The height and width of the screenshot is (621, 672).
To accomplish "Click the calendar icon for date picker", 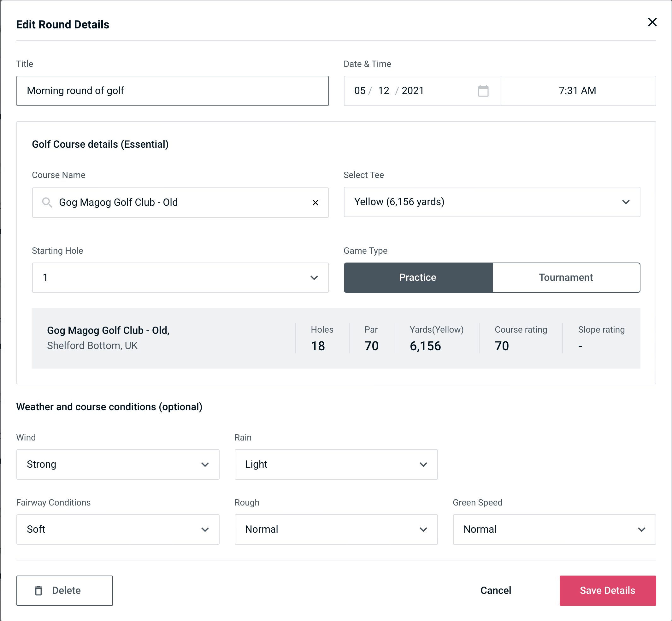I will tap(484, 91).
